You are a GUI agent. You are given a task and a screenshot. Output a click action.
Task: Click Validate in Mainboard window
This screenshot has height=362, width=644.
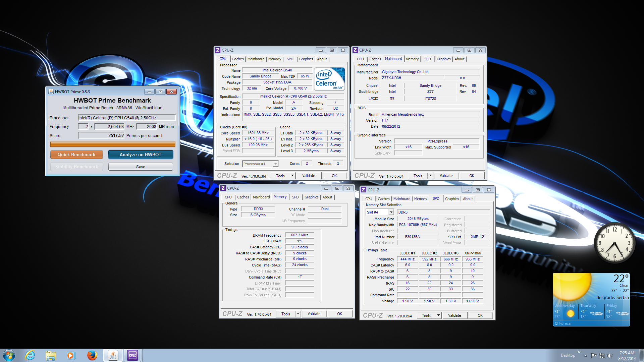446,175
